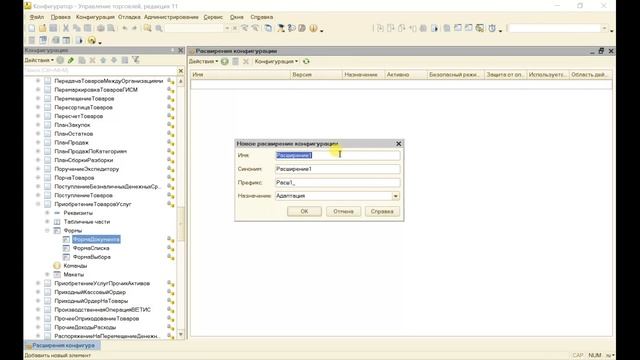Click the delete X icon in Конфигурация panel
This screenshot has width=640, height=360.
click(x=93, y=60)
